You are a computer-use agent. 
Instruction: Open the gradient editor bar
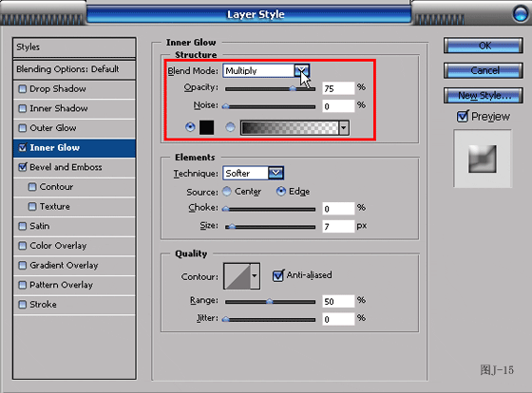tap(290, 128)
